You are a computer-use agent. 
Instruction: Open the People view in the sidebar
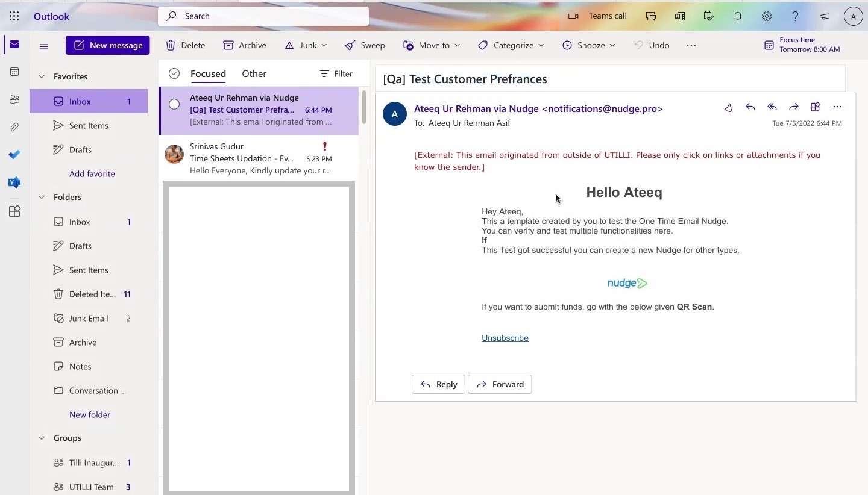click(14, 99)
